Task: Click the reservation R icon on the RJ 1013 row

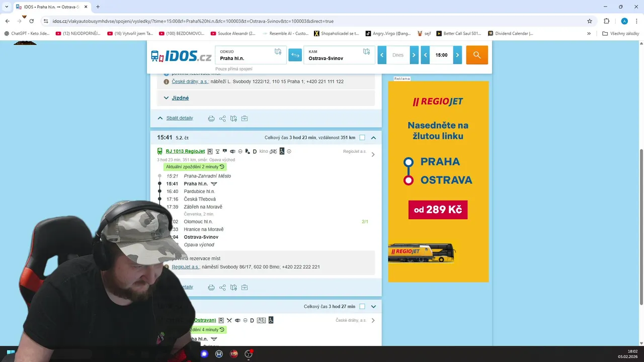Action: point(210,151)
